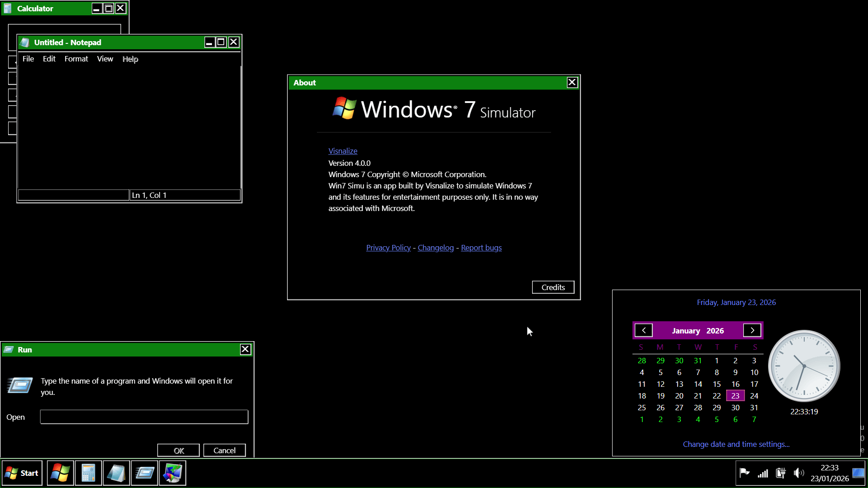Open Notepad's File menu
This screenshot has width=868, height=488.
coord(28,59)
